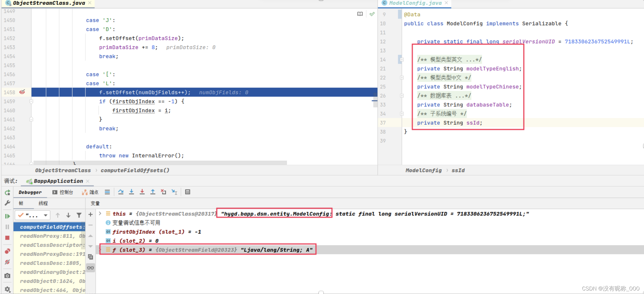Screen dimensions: 644x294
Task: Resume program execution in the debugger
Action: tap(7, 216)
